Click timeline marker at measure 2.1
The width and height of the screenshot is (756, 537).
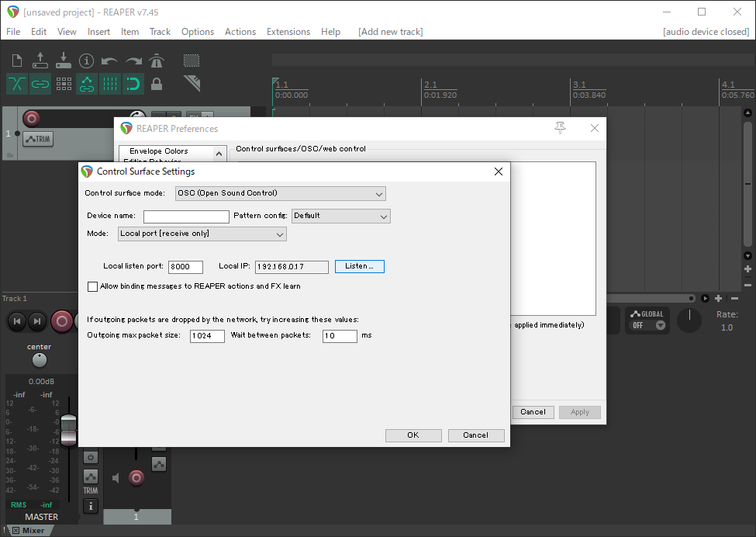pyautogui.click(x=430, y=85)
